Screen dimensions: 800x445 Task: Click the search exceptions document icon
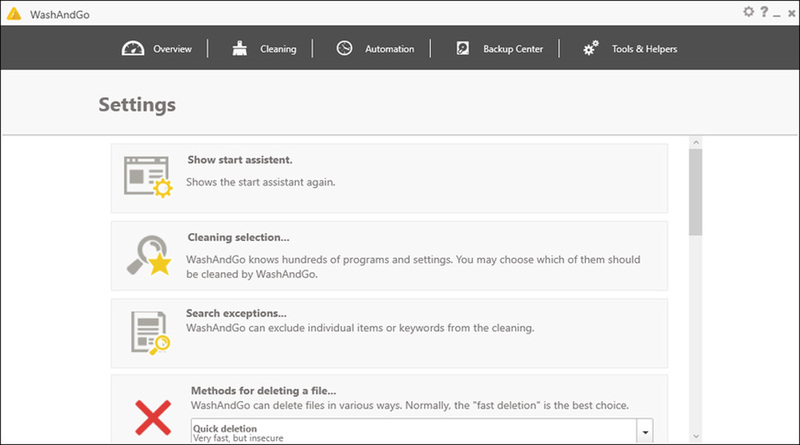(150, 333)
